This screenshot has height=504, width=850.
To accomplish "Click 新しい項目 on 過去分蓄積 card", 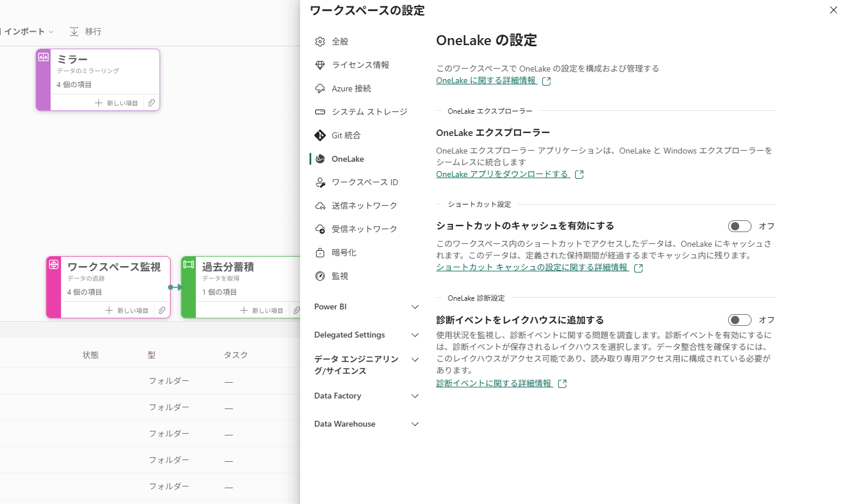I will click(261, 310).
